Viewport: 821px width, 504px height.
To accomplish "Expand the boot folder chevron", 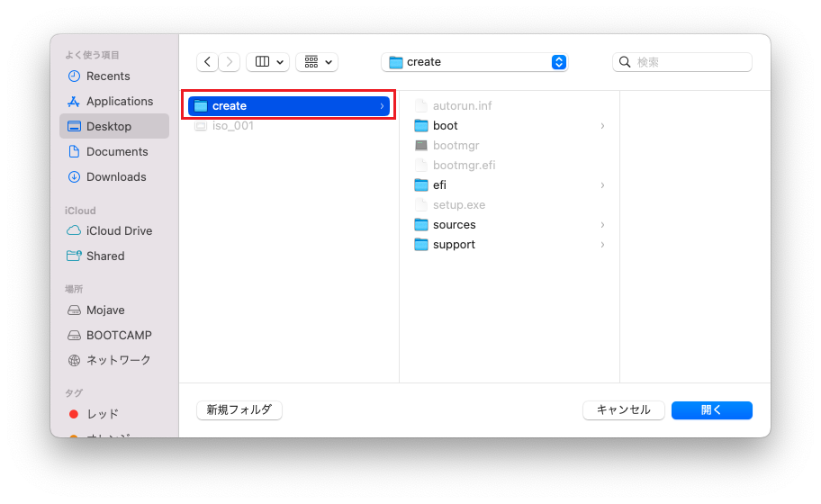I will pos(602,126).
